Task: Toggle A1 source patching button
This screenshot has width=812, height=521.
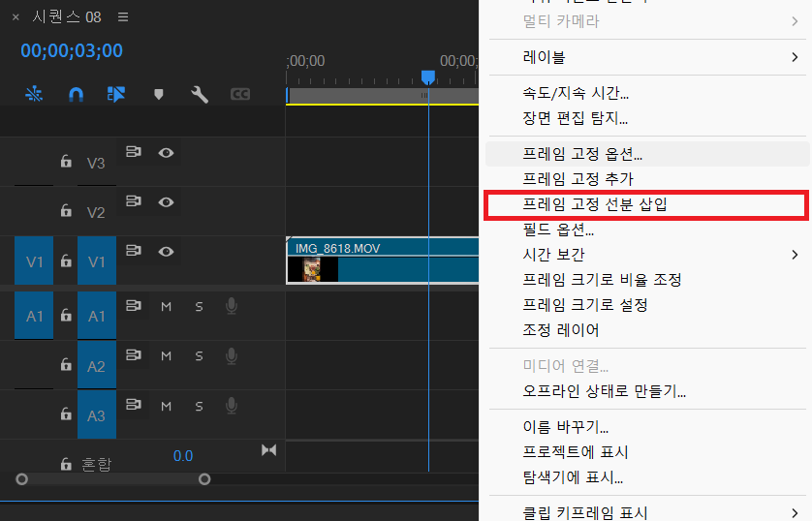Action: pyautogui.click(x=34, y=316)
